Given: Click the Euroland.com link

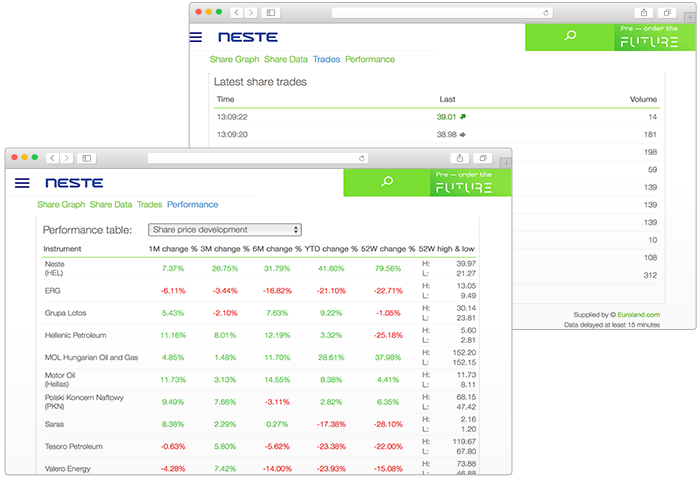Looking at the screenshot, I should 640,314.
